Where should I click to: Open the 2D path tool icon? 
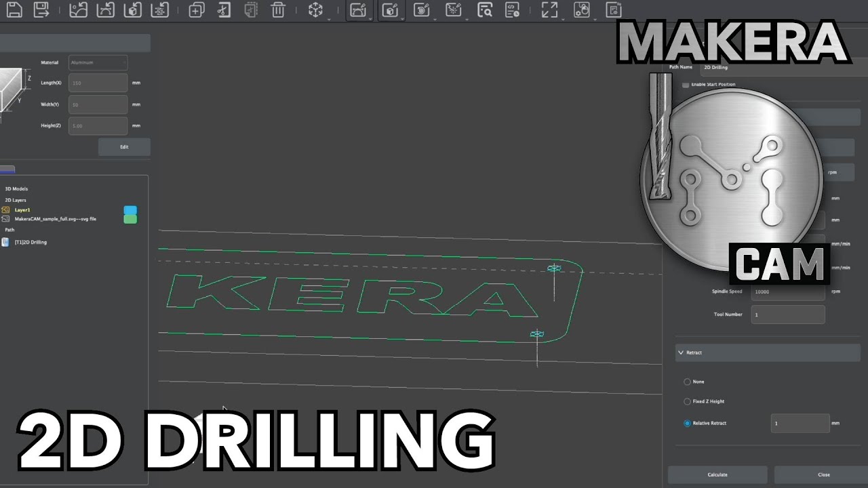coord(357,9)
